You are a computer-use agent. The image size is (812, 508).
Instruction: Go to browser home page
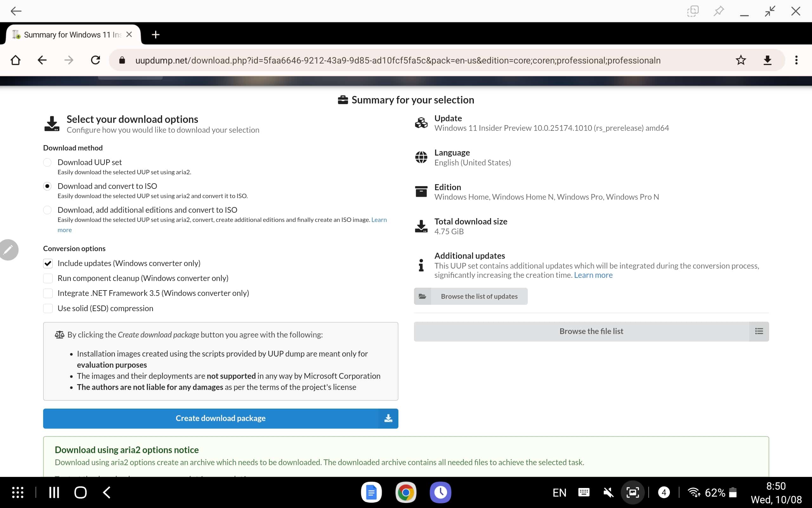[x=16, y=60]
